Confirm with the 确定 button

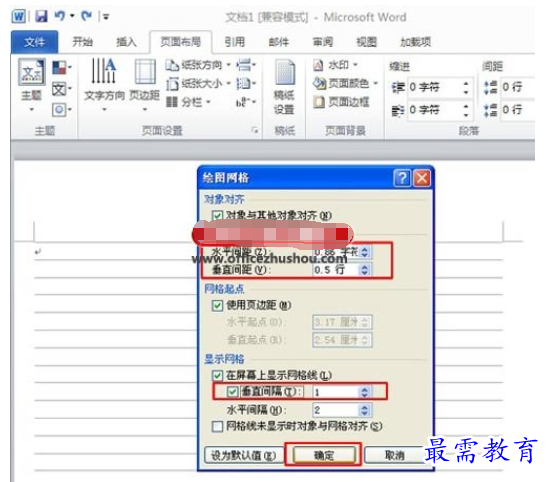(x=324, y=455)
